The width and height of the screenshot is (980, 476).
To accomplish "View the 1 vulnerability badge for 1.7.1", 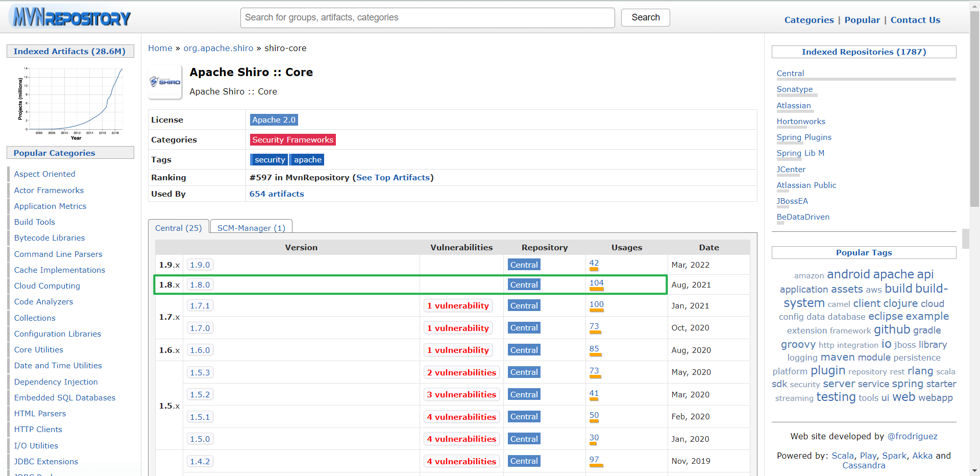I will (458, 305).
